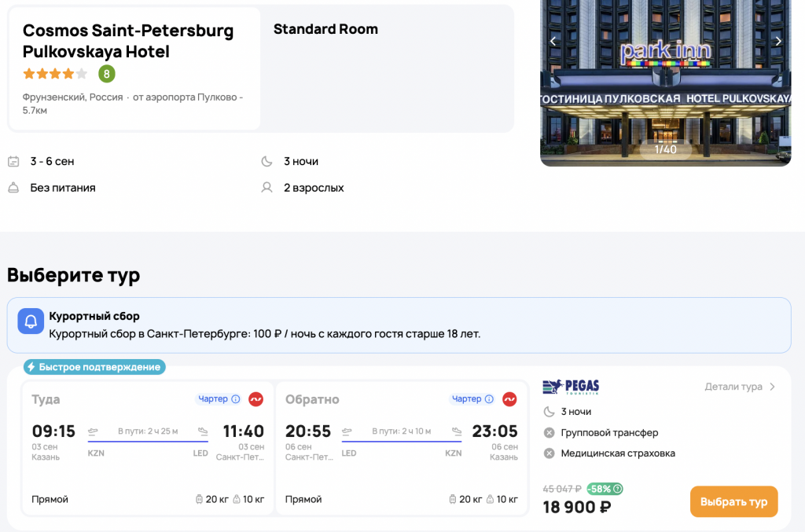Click the Быстрое подтверждение badge
Image resolution: width=805 pixels, height=532 pixels.
click(94, 367)
